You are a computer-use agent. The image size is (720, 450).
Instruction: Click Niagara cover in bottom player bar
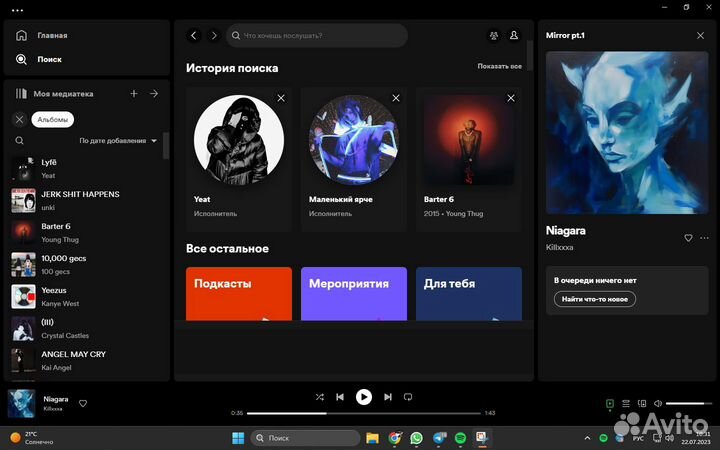coord(21,403)
